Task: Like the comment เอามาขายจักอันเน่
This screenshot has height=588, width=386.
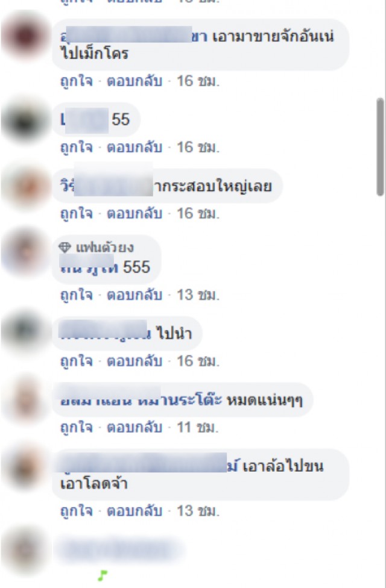Action: coord(77,81)
